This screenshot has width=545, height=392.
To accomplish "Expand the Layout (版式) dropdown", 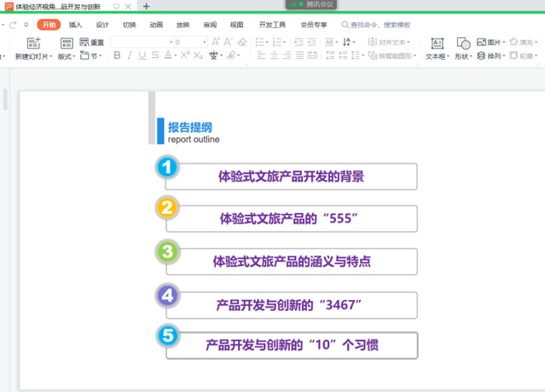I will (67, 56).
